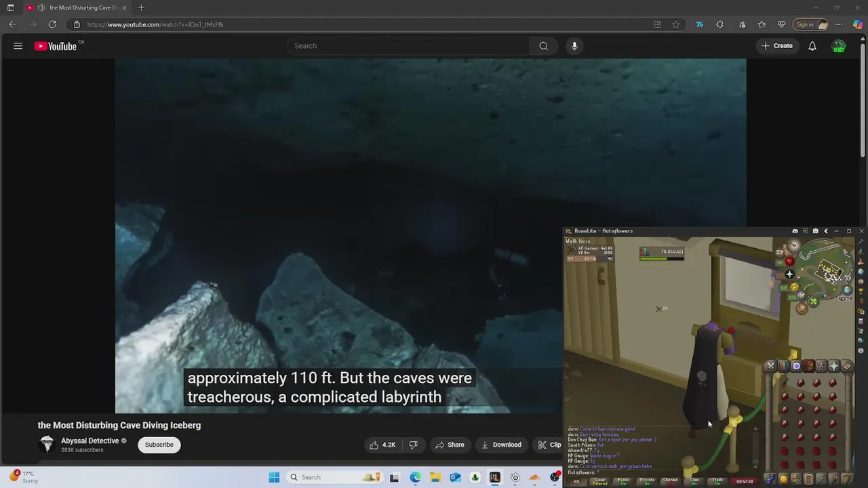Click the Download button under video

tap(501, 445)
